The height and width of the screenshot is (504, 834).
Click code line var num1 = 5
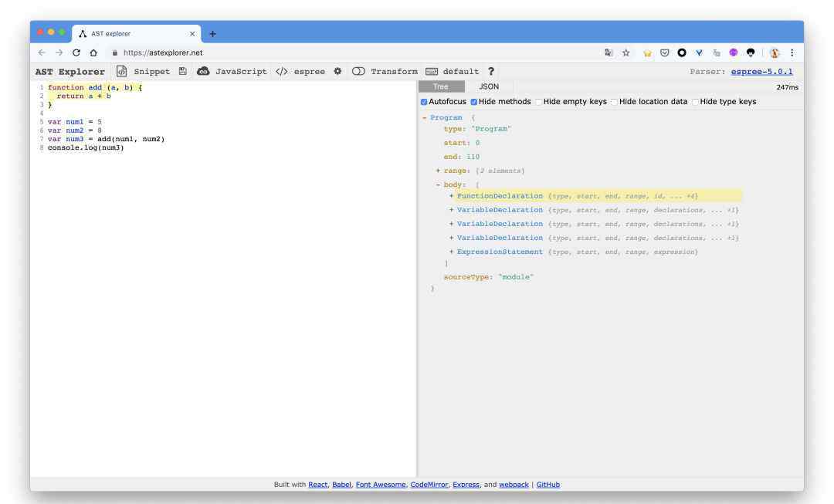74,122
